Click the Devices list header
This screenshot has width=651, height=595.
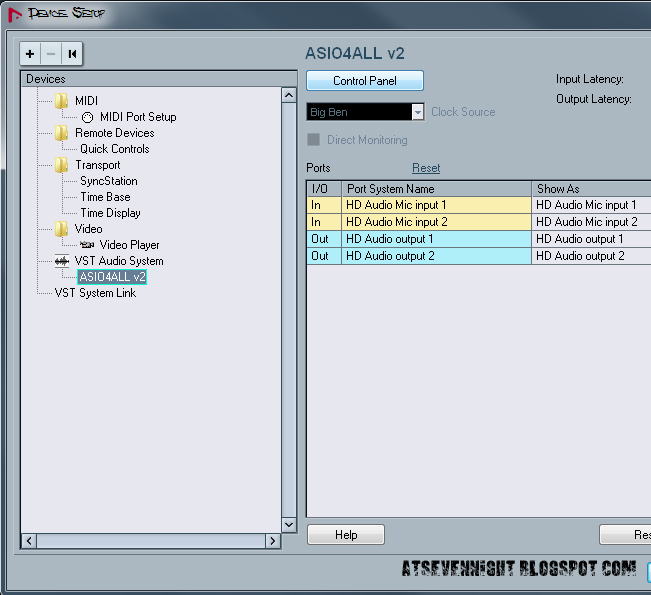(x=159, y=79)
